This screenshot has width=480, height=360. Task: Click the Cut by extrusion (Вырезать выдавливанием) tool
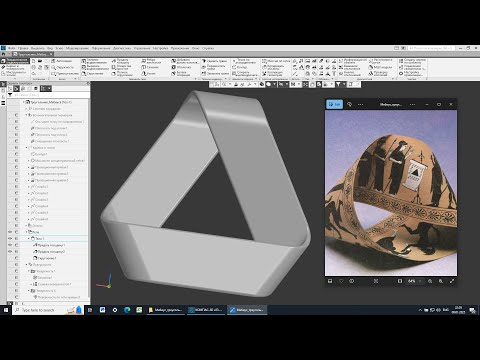tap(95, 67)
